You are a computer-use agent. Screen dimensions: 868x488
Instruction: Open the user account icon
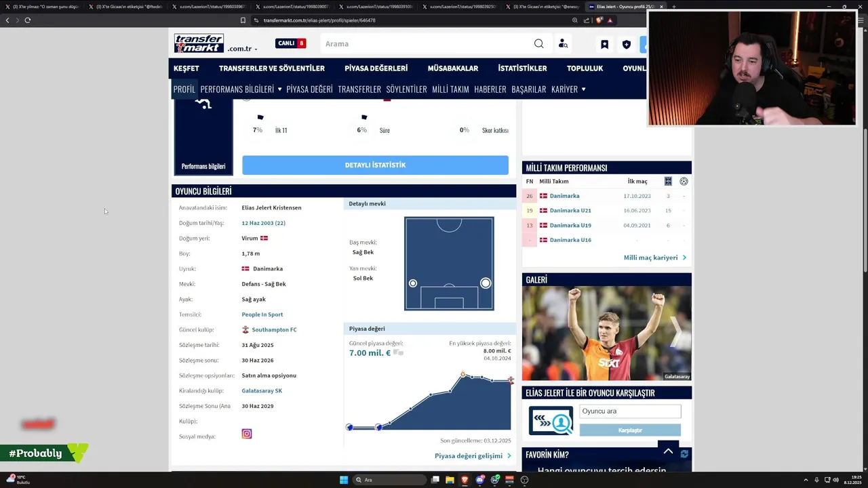point(563,44)
